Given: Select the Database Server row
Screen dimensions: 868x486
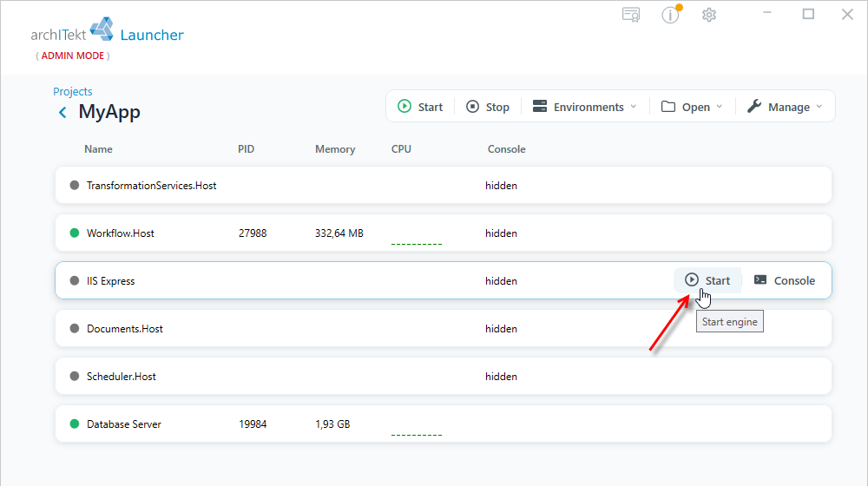Looking at the screenshot, I should 444,424.
